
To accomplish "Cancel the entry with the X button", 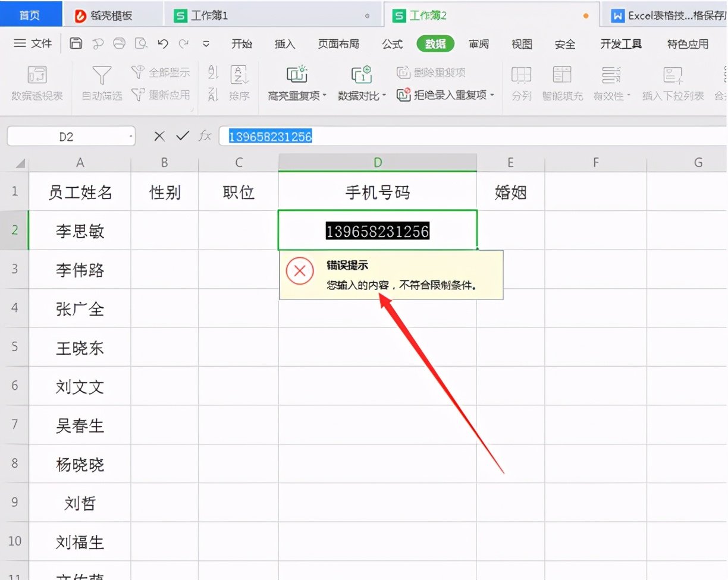I will point(159,136).
